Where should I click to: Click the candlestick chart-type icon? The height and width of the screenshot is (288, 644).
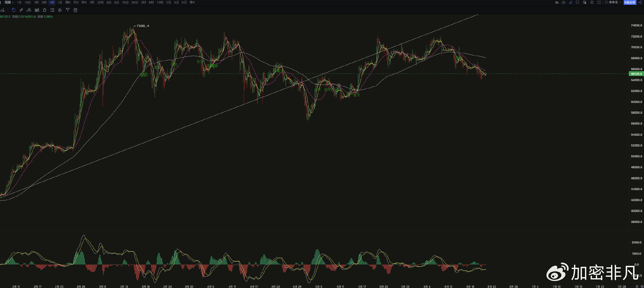click(x=37, y=10)
